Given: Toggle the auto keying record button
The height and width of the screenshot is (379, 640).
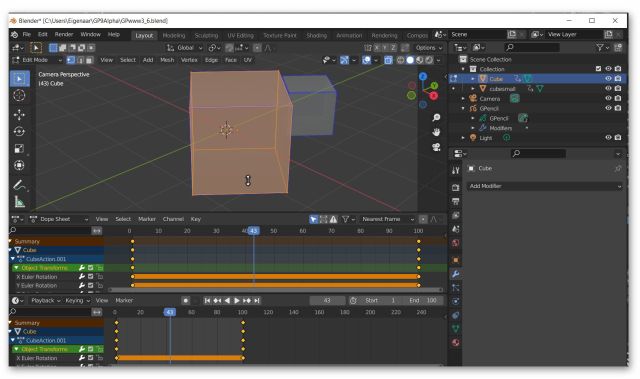Looking at the screenshot, I should (185, 301).
